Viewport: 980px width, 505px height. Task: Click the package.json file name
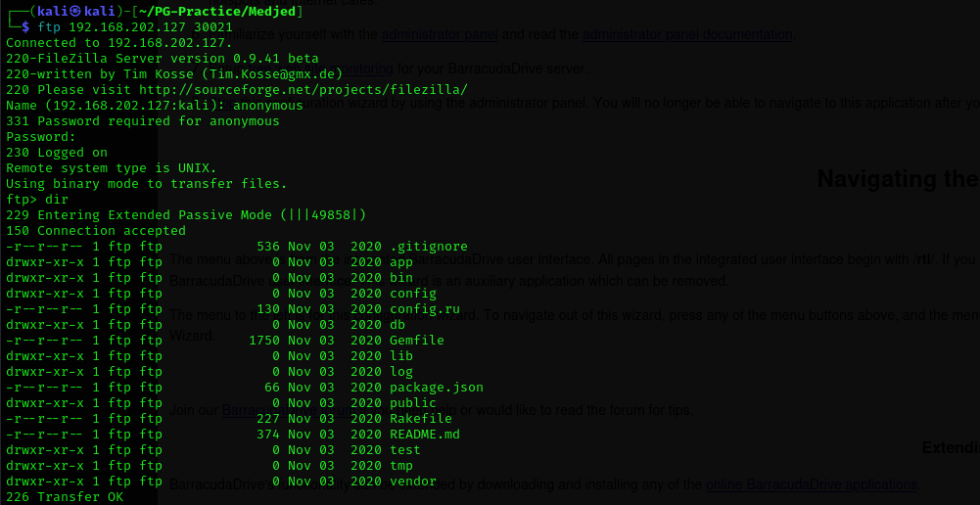point(437,388)
